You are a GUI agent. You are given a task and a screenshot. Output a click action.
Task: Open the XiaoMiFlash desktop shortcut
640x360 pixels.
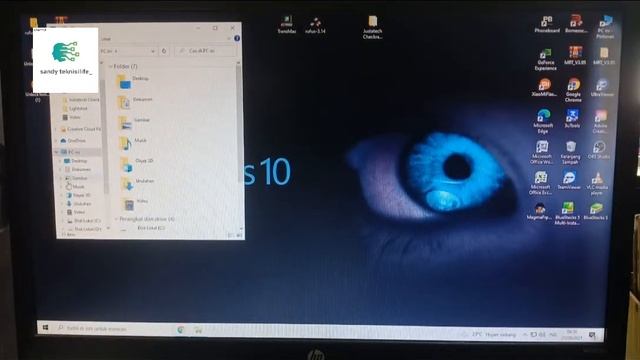tap(544, 88)
